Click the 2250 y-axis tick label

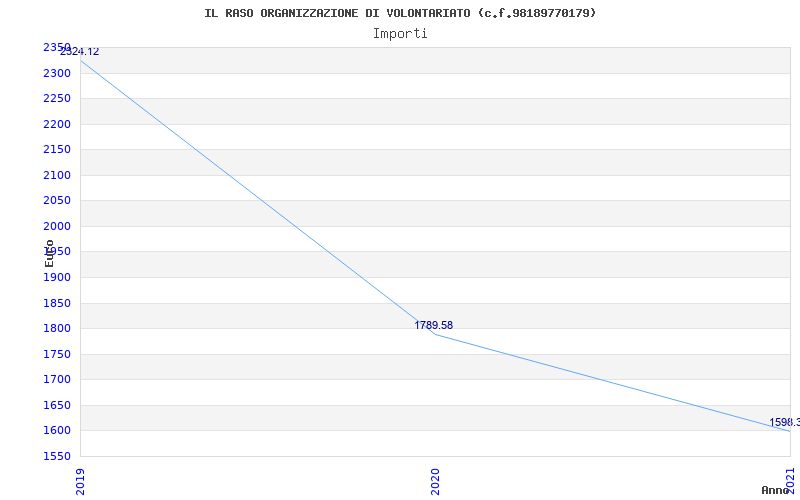57,98
